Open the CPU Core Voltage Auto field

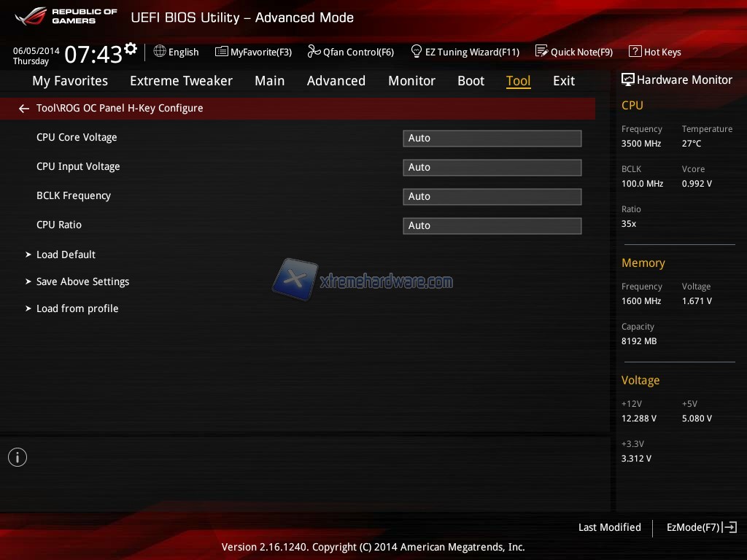pyautogui.click(x=492, y=138)
